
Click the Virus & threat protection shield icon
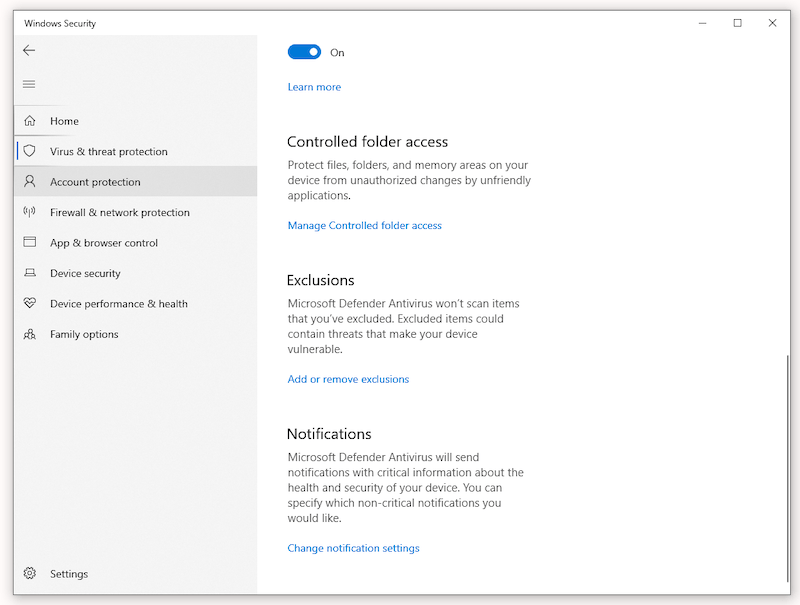(x=30, y=151)
